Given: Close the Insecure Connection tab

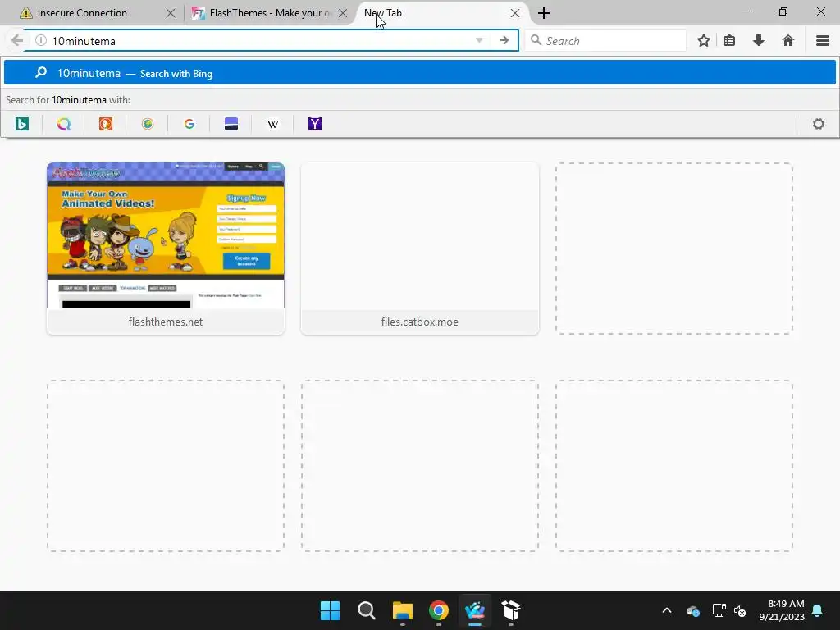Looking at the screenshot, I should [x=171, y=13].
